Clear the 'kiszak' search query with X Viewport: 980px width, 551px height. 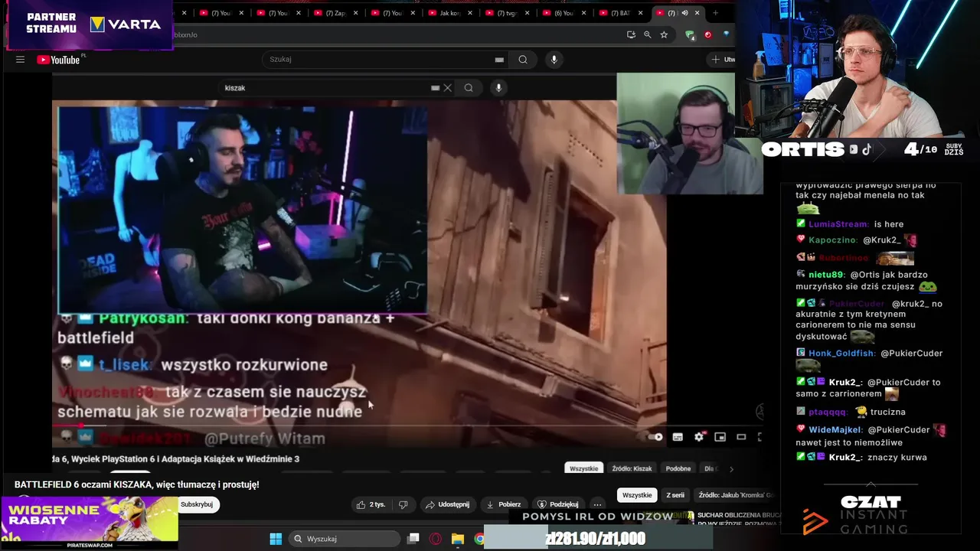coord(448,88)
